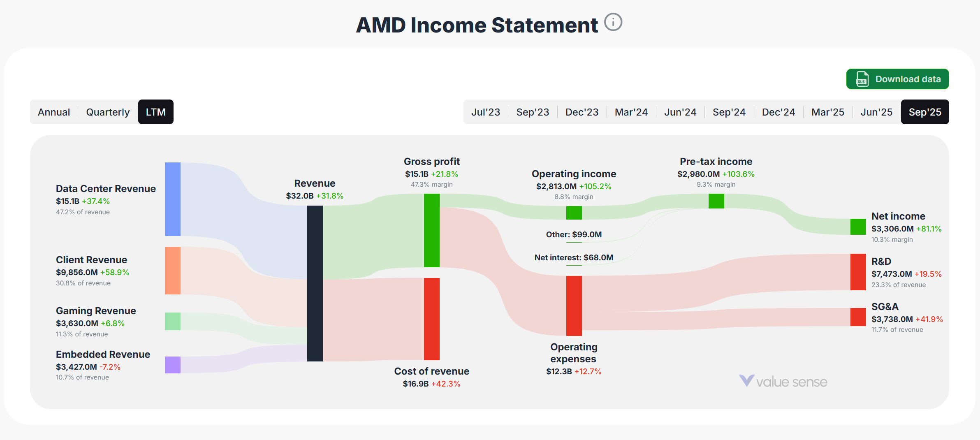Click the red R&D expense node

tap(858, 272)
